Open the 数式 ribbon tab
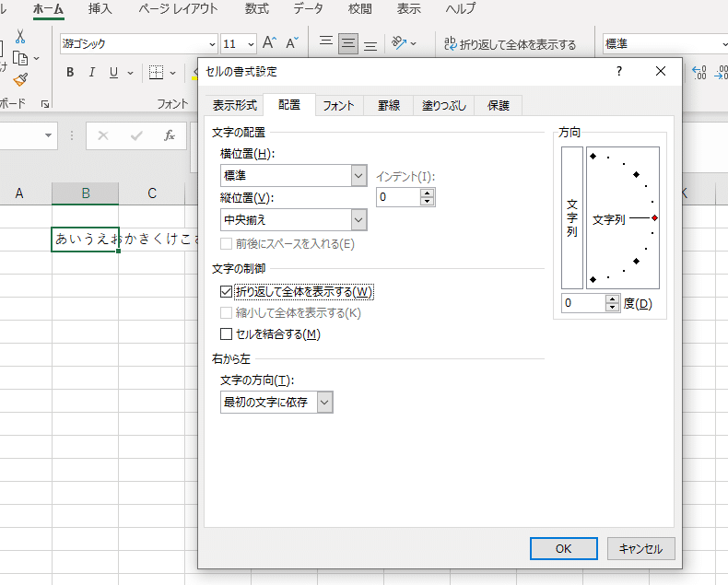Viewport: 728px width, 585px height. (257, 9)
